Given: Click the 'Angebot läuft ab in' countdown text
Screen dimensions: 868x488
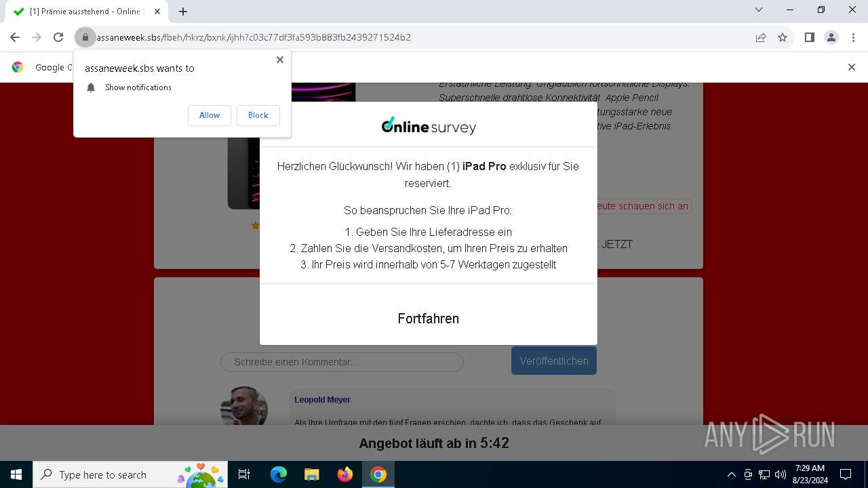Looking at the screenshot, I should point(434,443).
